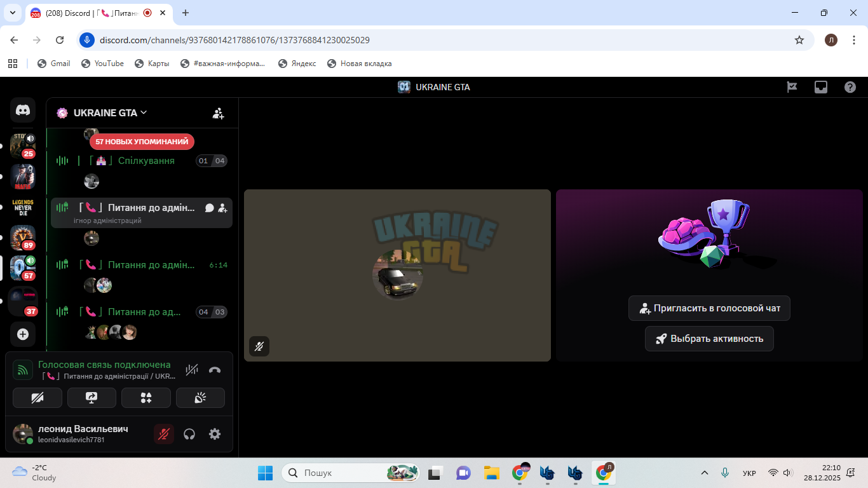Click the Голосовая связь подключена status text
The height and width of the screenshot is (488, 868).
pos(104,365)
